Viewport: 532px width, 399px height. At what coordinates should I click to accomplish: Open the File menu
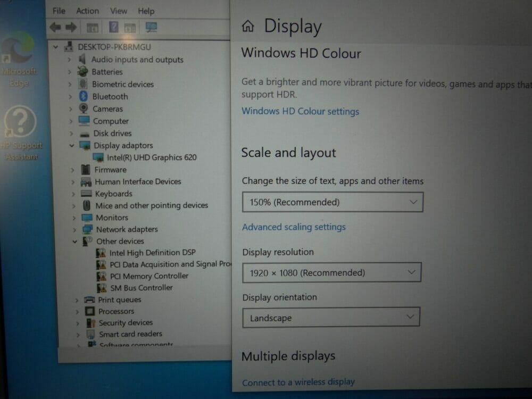pyautogui.click(x=59, y=11)
